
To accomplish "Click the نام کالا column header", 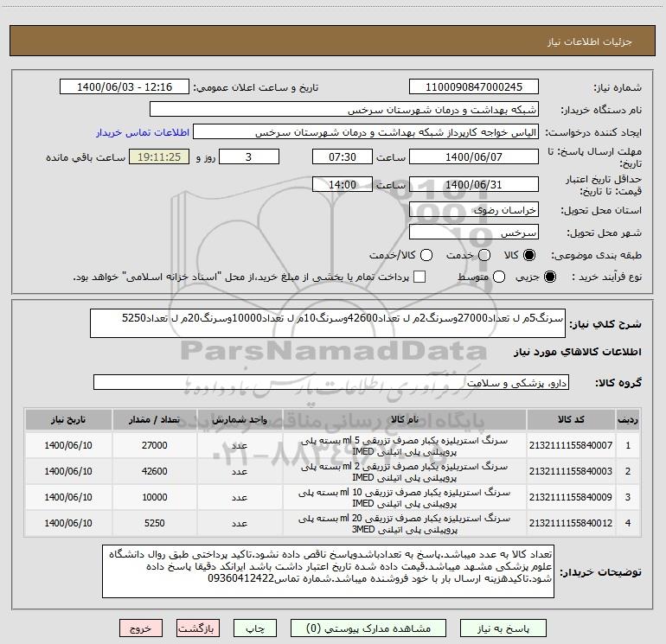I will (x=405, y=420).
